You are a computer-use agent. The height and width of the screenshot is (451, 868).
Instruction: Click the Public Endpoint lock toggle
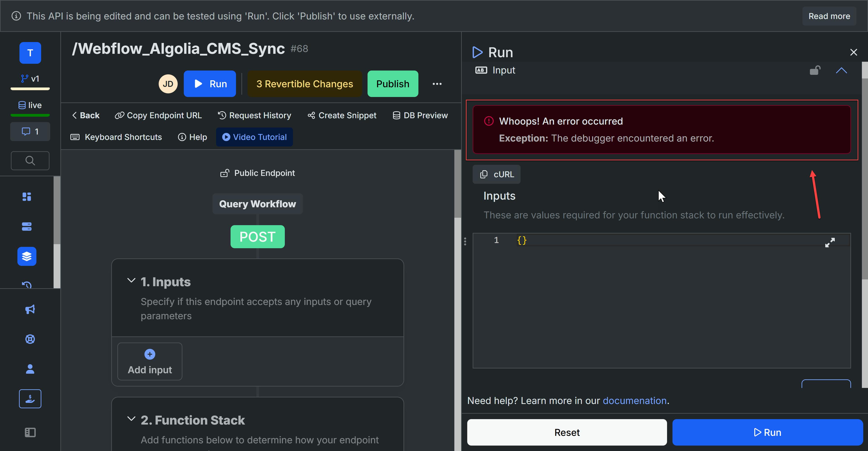(x=224, y=173)
